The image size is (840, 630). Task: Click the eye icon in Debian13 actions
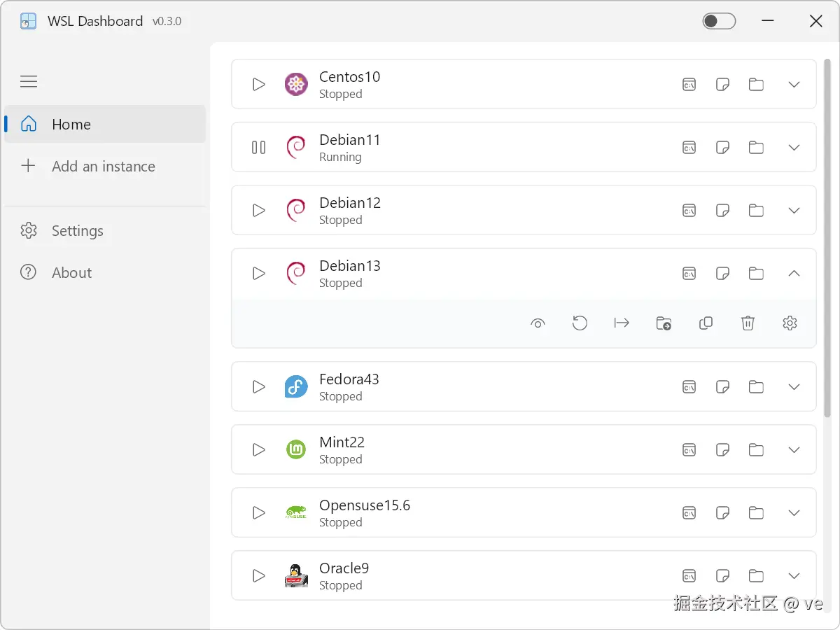point(538,323)
